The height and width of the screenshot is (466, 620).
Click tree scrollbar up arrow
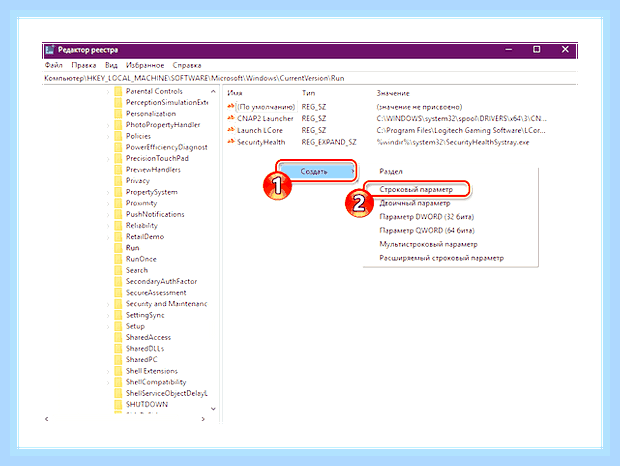214,92
